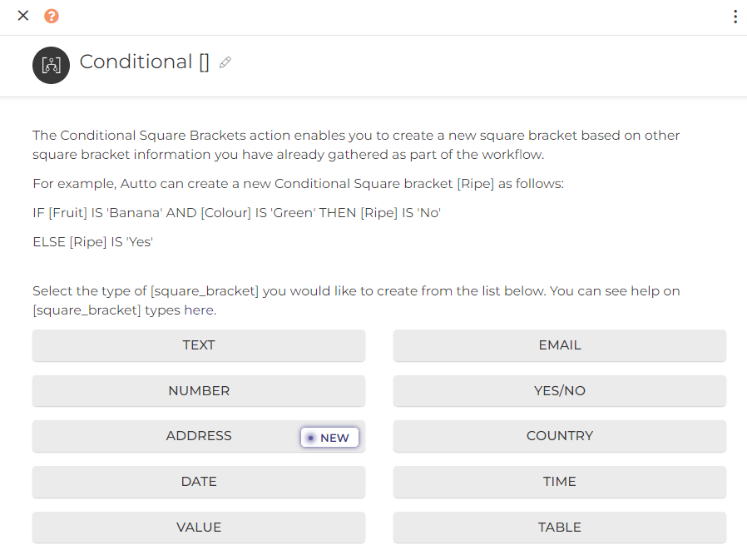Select the TABLE bracket type
Image resolution: width=747 pixels, height=560 pixels.
(x=559, y=527)
